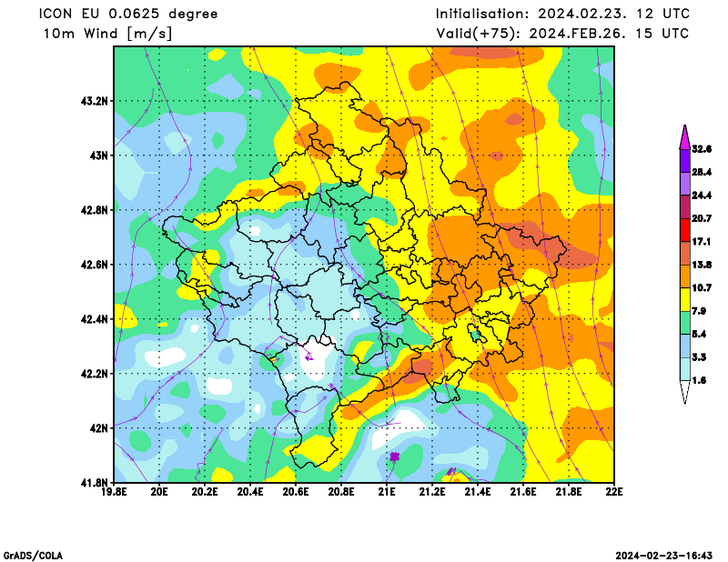Click the GrADS/COLA footer label

33,556
